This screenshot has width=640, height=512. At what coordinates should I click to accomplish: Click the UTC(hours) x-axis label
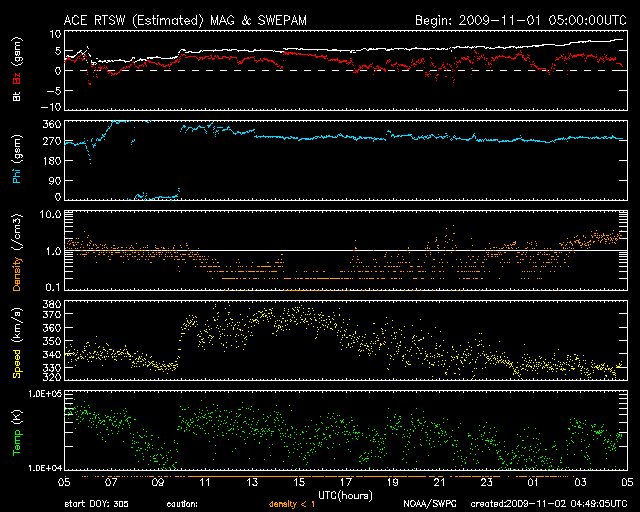coord(345,495)
